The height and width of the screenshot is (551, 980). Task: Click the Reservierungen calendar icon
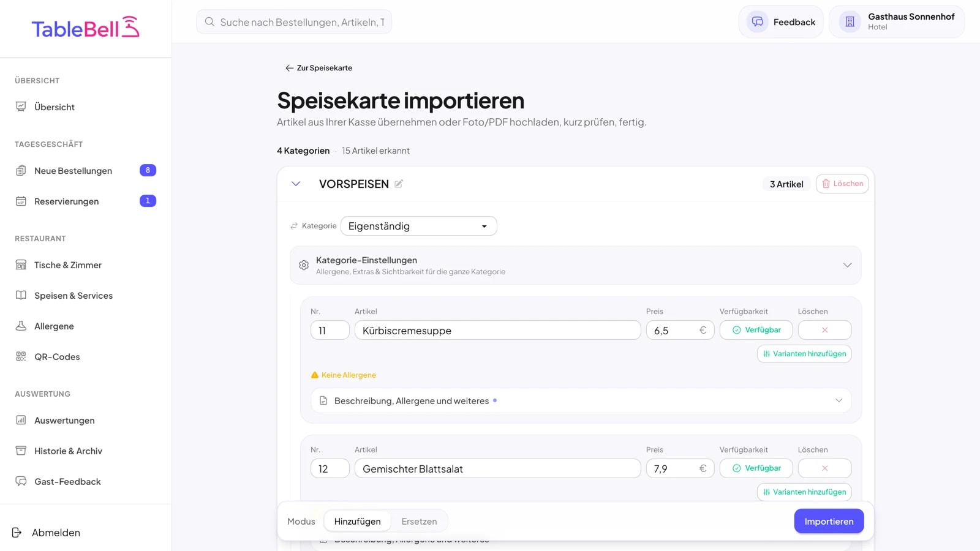tap(21, 201)
